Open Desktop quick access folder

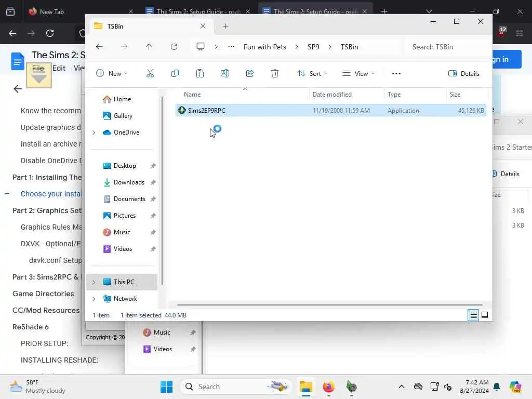(125, 166)
